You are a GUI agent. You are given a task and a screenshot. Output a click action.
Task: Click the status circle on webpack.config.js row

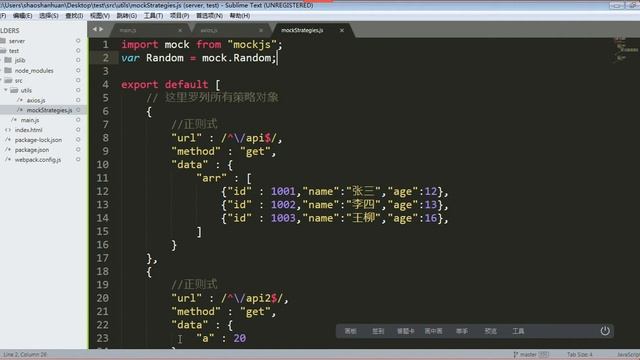(78, 160)
